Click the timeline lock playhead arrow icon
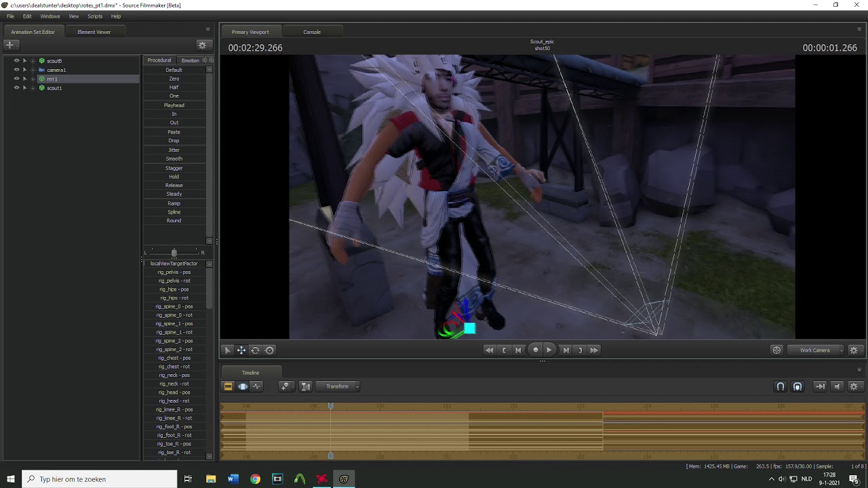Image resolution: width=868 pixels, height=488 pixels. coord(820,386)
